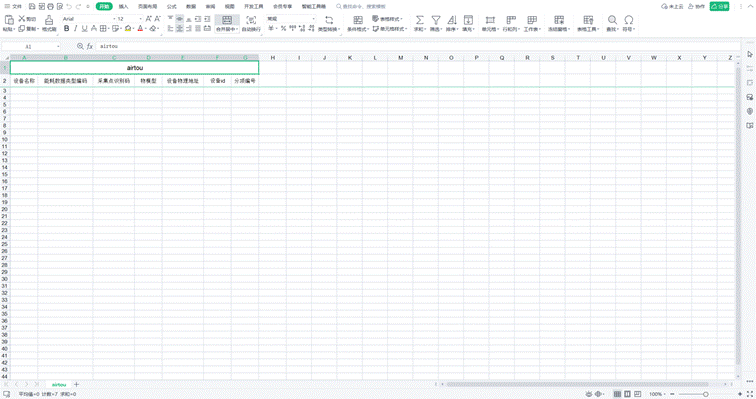Screen dimensions: 756x399
Task: Click the Freeze Panes icon
Action: 559,20
